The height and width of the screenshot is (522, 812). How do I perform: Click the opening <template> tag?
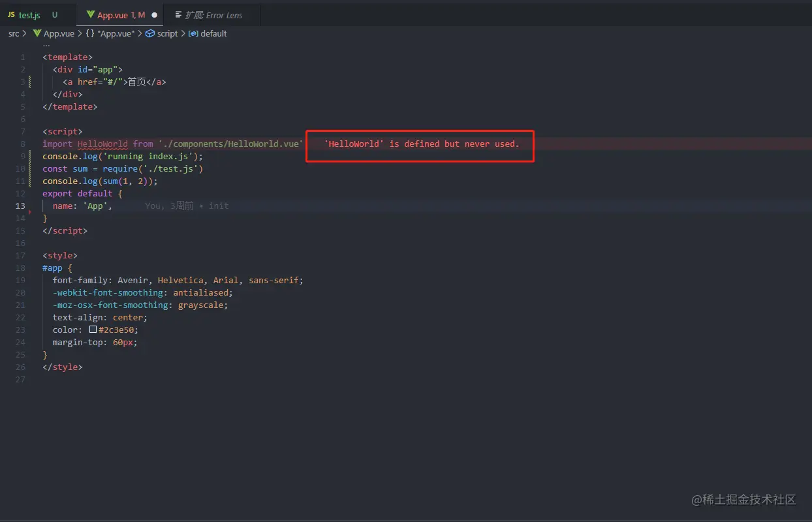point(68,57)
